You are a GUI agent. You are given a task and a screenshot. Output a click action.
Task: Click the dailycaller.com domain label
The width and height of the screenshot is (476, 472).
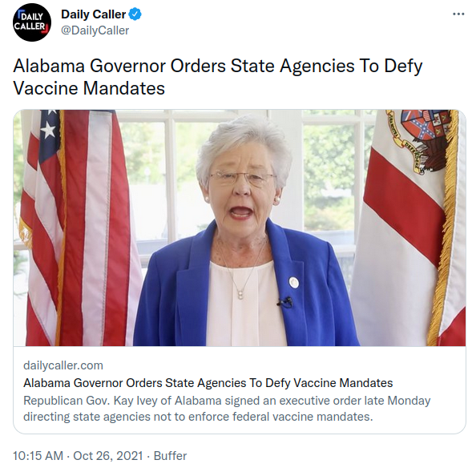[63, 365]
